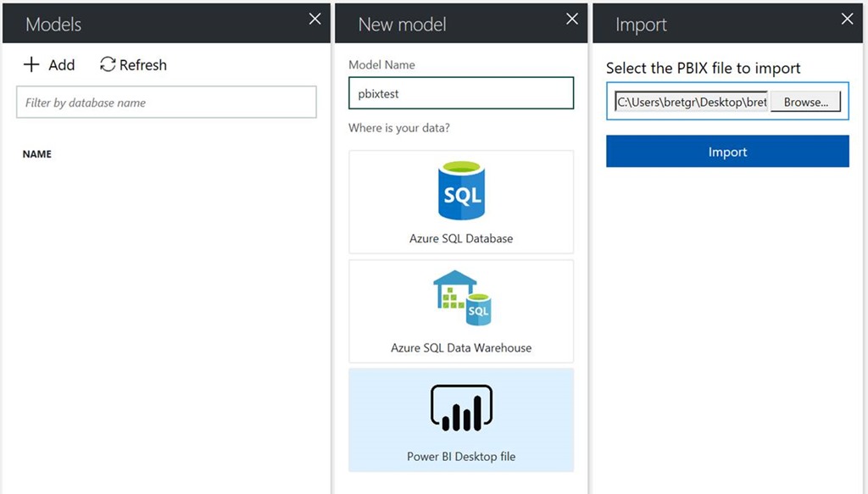The height and width of the screenshot is (494, 868).
Task: Click the Refresh text in Models panel
Action: [142, 65]
